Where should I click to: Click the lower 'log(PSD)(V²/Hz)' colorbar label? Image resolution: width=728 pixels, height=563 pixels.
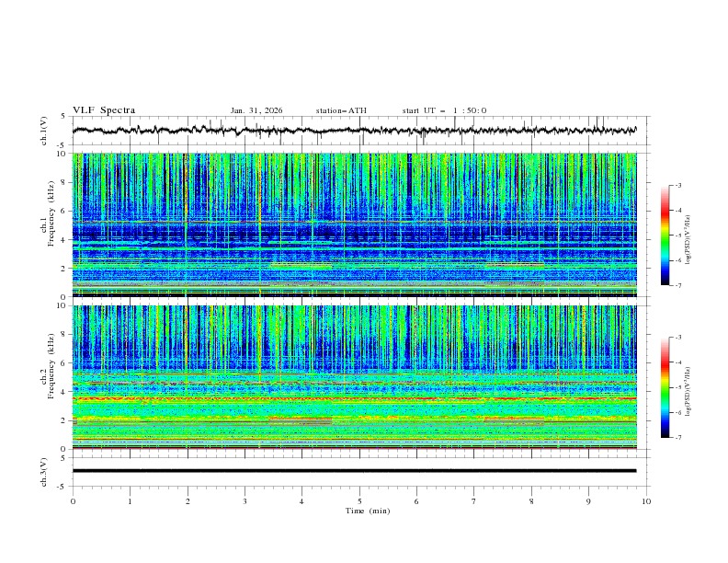pyautogui.click(x=688, y=391)
